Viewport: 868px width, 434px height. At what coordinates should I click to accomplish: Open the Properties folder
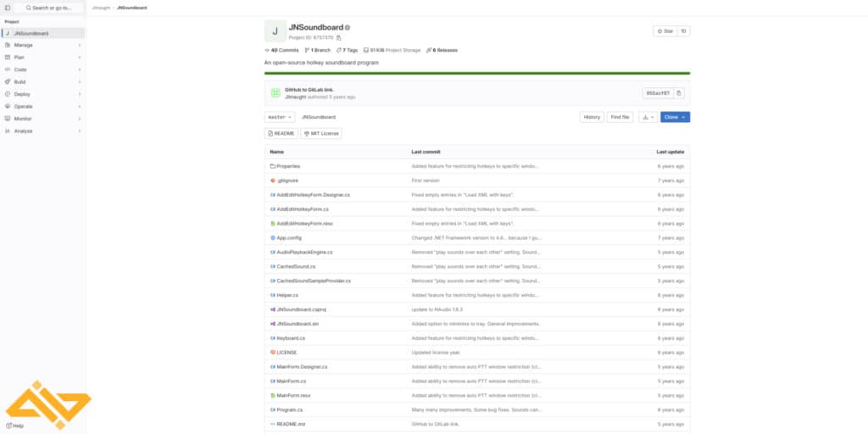pyautogui.click(x=288, y=166)
